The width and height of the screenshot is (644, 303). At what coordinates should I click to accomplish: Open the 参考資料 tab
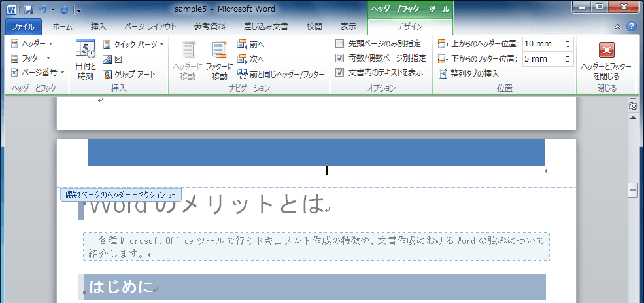point(210,27)
